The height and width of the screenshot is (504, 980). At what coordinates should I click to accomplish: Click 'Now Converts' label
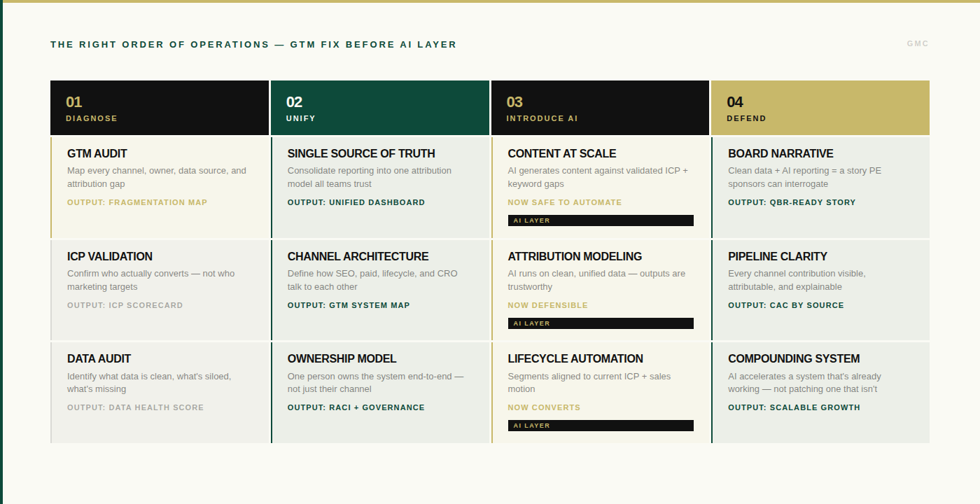tap(544, 407)
